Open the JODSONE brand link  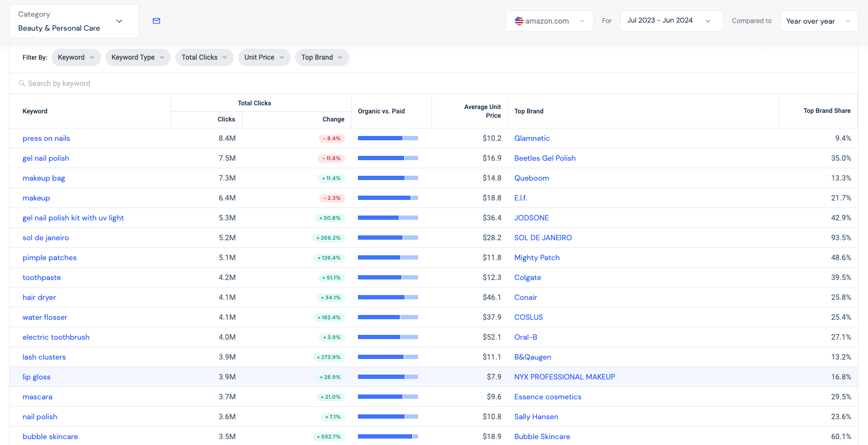[532, 218]
